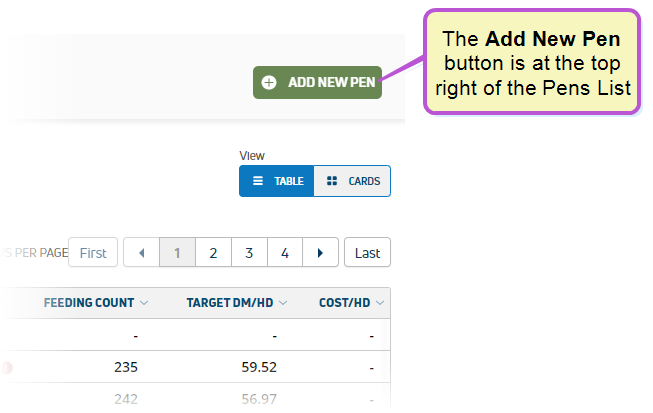Jump to Last page
This screenshot has height=413, width=653.
point(367,252)
